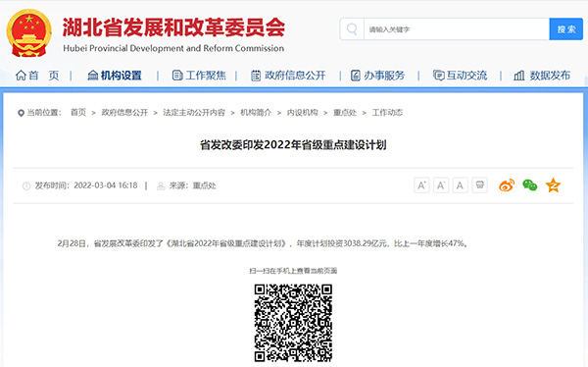The width and height of the screenshot is (588, 367).
Task: Click the text 扫一扫在手机上查看当前页面
Action: click(x=293, y=271)
